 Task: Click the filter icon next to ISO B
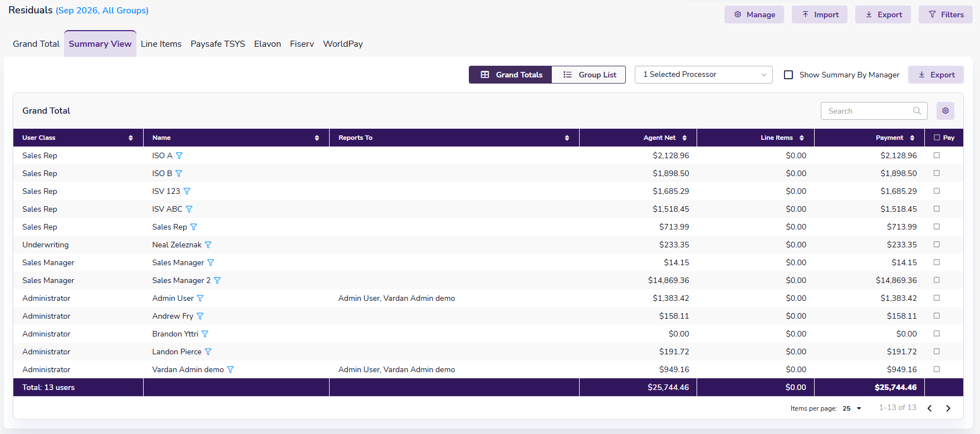pyautogui.click(x=179, y=173)
